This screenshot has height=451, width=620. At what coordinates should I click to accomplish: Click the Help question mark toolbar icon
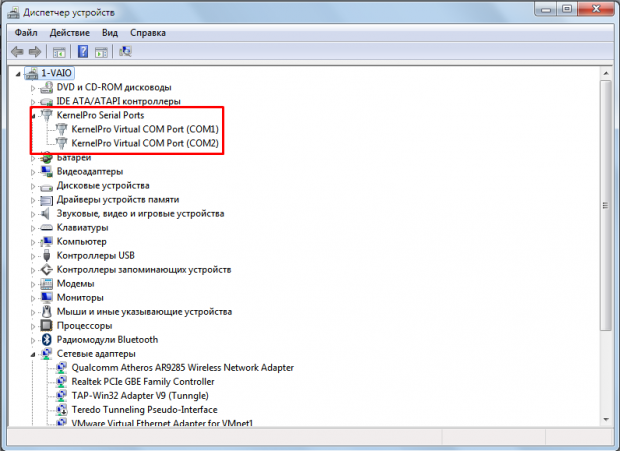point(82,51)
